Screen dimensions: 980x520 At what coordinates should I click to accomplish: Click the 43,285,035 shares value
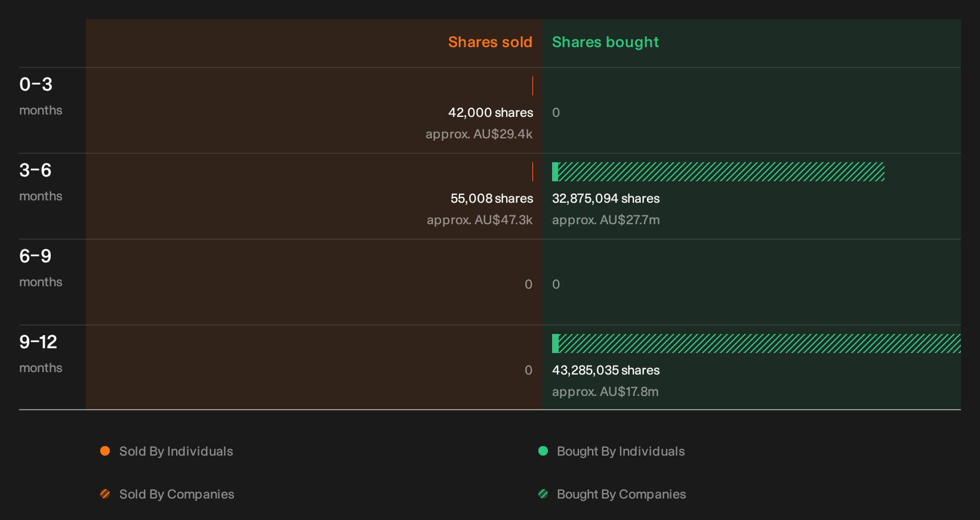(x=606, y=370)
